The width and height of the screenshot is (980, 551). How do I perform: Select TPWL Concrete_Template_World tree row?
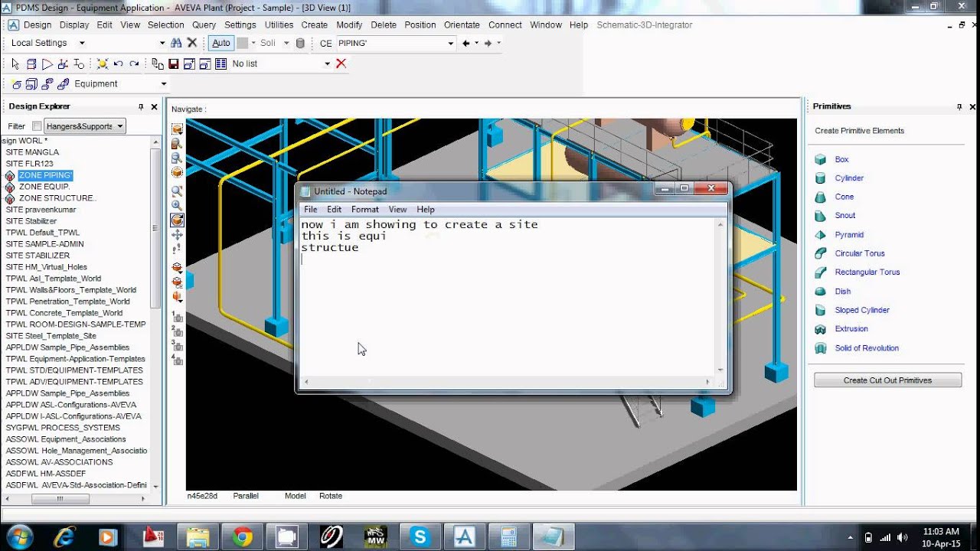point(64,313)
